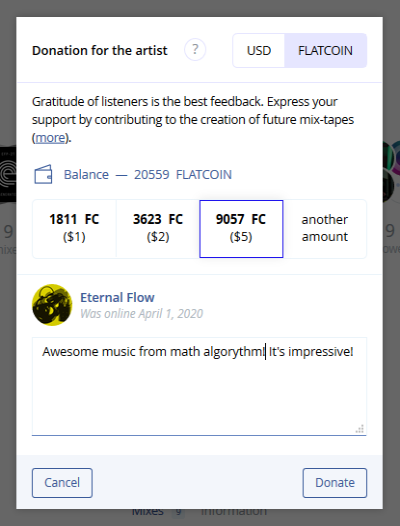This screenshot has height=526, width=400.
Task: Choose the 1811 FC ($1) amount
Action: [74, 229]
